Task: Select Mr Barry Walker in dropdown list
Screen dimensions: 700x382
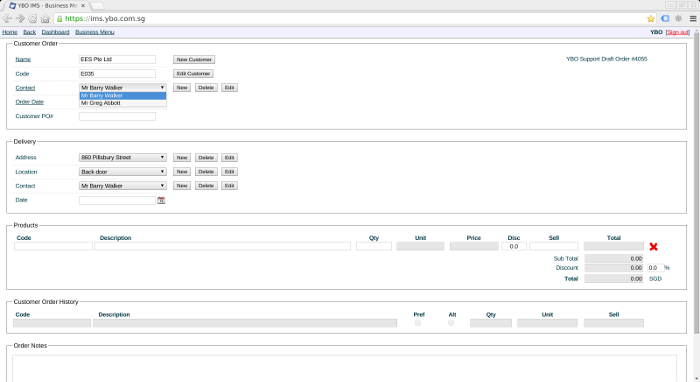Action: click(123, 96)
